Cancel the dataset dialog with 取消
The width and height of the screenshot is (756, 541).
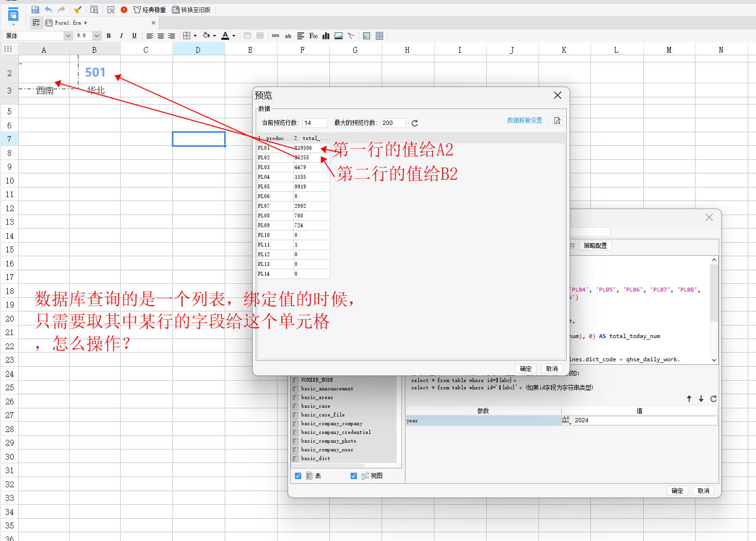704,491
